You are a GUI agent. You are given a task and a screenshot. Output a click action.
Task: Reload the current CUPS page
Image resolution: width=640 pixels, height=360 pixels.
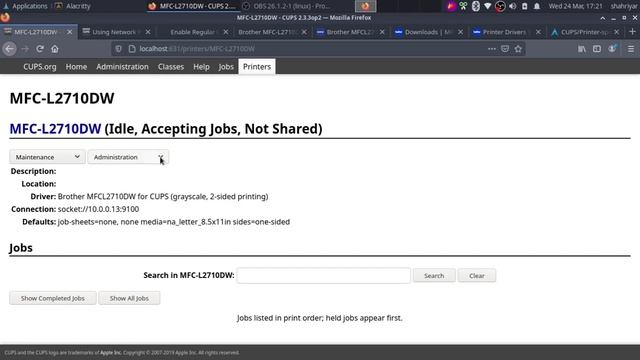(40, 49)
